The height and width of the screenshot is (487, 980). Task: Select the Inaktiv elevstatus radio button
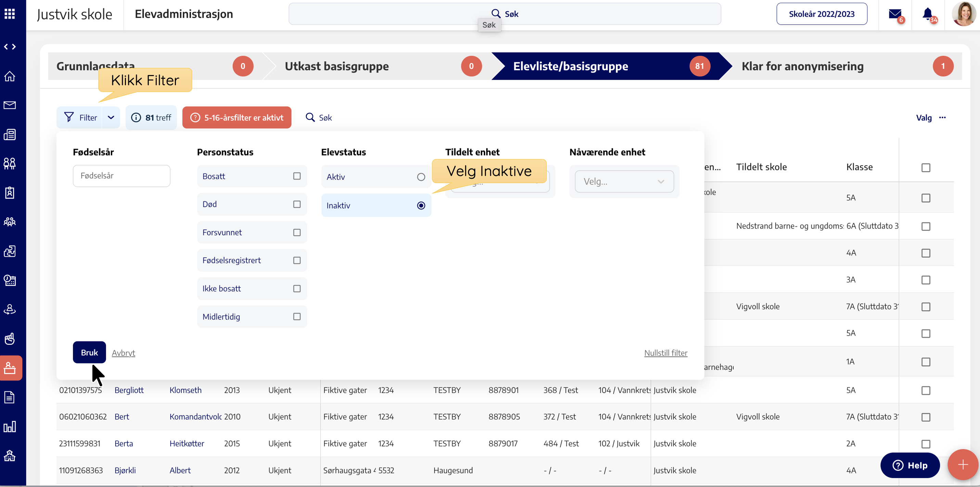coord(421,205)
